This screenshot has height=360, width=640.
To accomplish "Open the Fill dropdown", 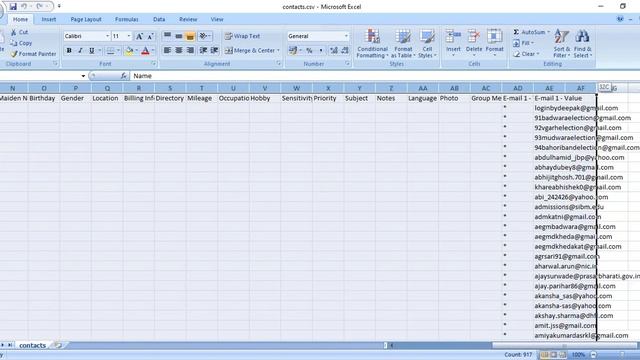I will [x=524, y=43].
